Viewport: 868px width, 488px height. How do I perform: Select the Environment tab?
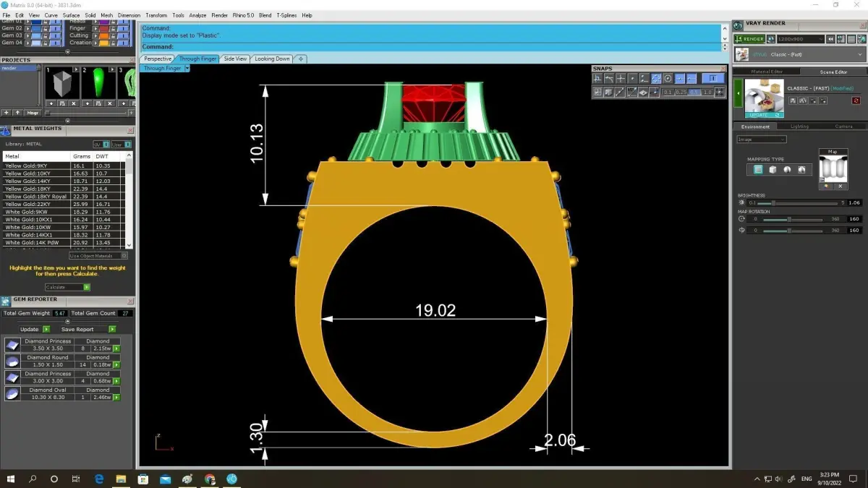coord(755,127)
